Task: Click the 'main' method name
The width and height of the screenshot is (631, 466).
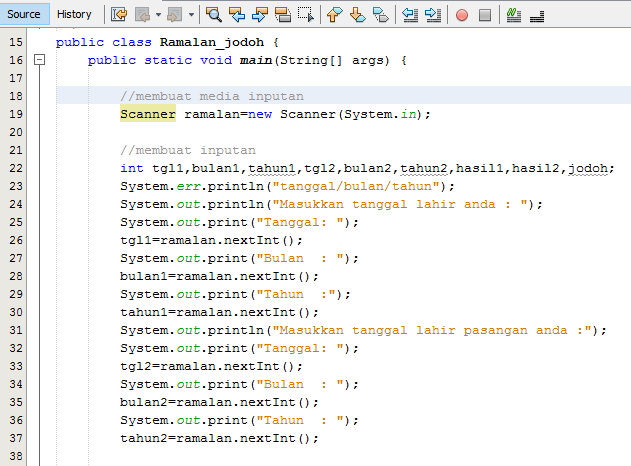Action: click(256, 60)
